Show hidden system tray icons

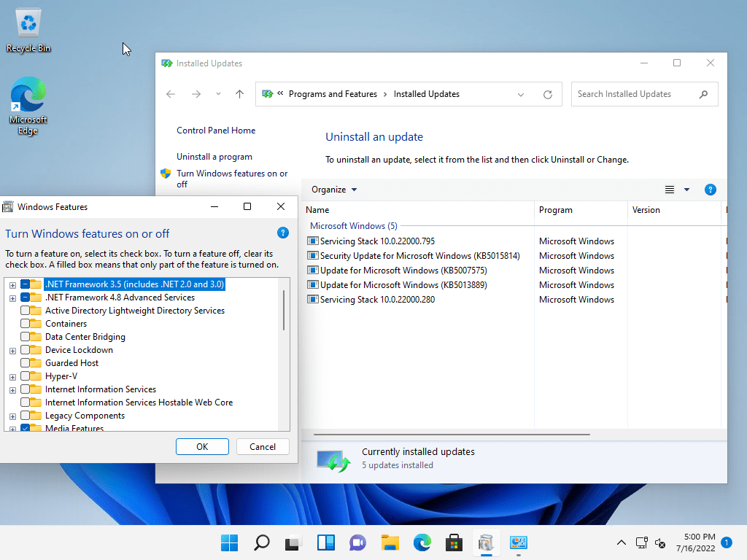(622, 542)
